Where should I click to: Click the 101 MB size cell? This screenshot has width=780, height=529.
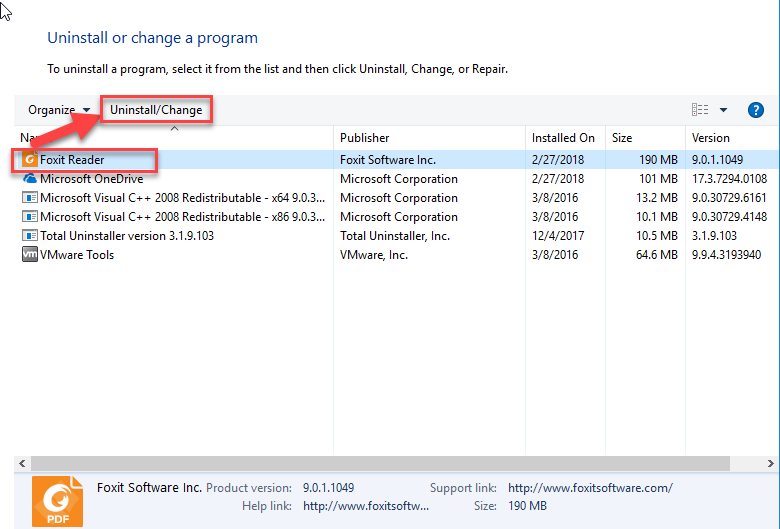658,179
